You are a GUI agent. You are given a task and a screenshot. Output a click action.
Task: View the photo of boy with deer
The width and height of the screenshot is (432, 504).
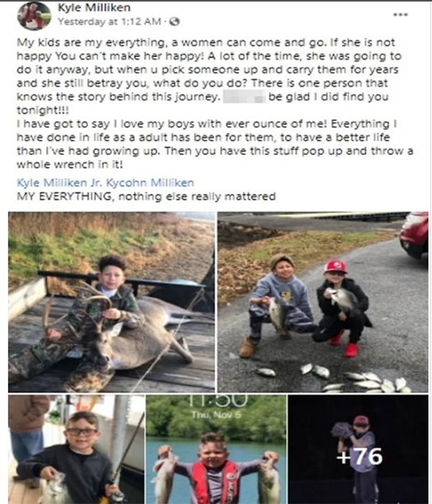pos(112,302)
